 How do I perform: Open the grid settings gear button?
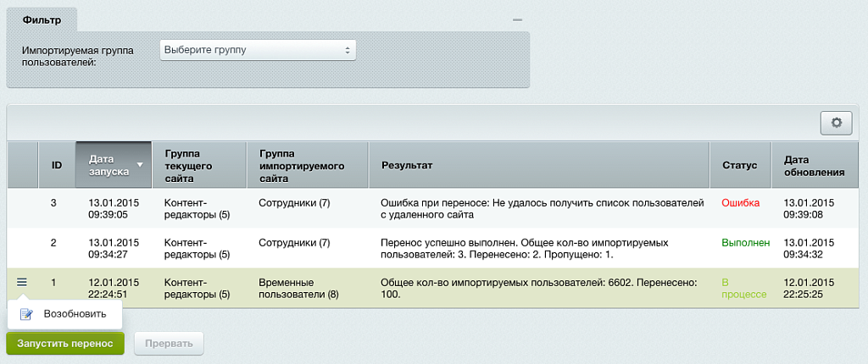[836, 123]
